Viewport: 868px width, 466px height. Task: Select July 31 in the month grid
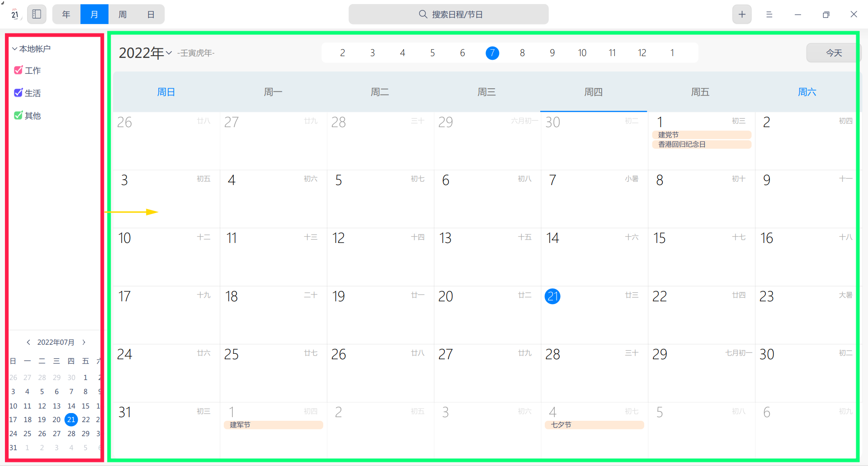[166, 431]
